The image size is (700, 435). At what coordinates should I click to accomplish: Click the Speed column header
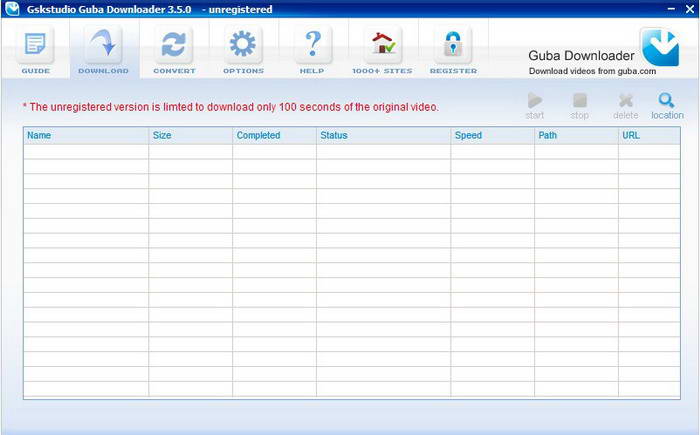[x=492, y=135]
